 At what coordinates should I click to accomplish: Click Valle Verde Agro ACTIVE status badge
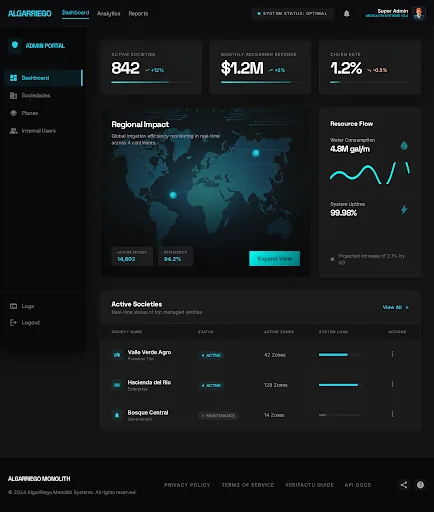pyautogui.click(x=211, y=355)
